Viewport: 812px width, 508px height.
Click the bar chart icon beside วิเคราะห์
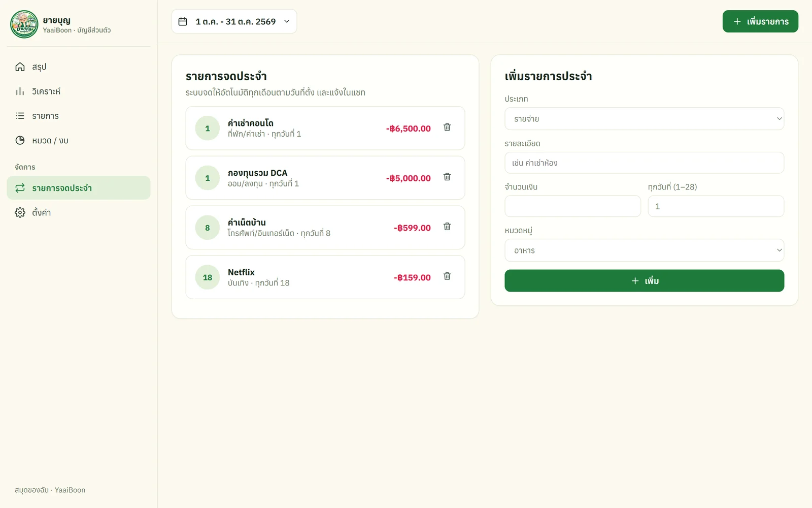pos(20,91)
